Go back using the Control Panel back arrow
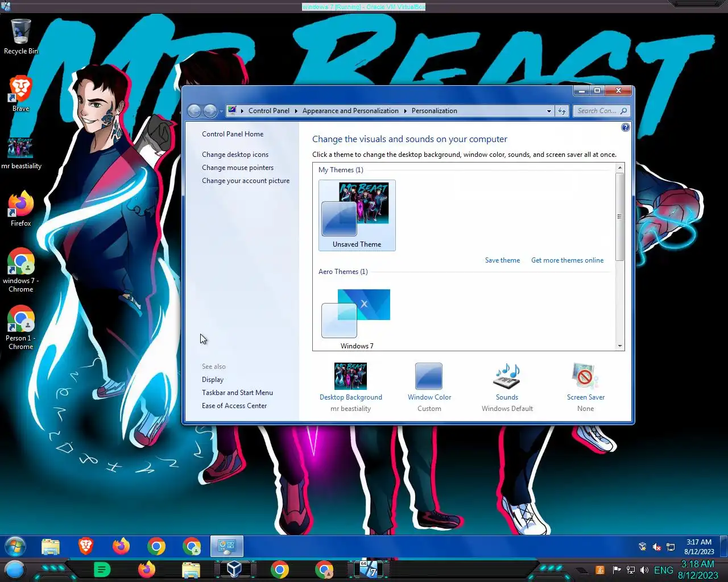Viewport: 728px width, 582px height. [x=194, y=111]
